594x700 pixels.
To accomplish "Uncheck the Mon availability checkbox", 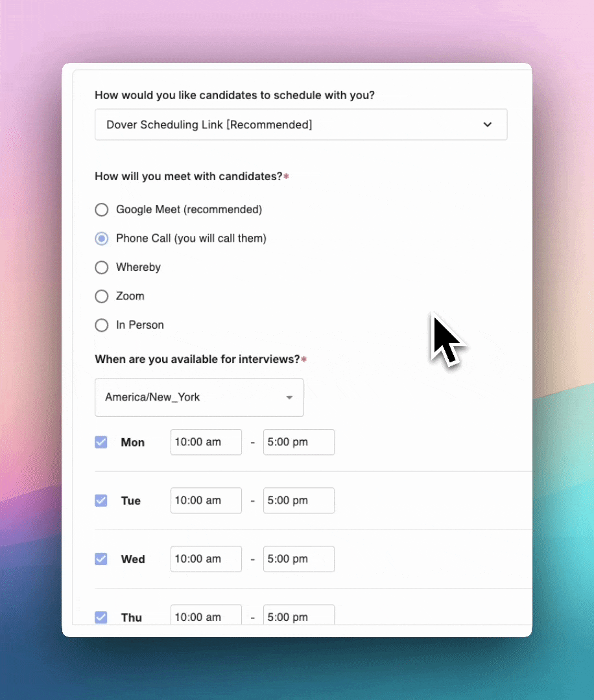I will 101,442.
